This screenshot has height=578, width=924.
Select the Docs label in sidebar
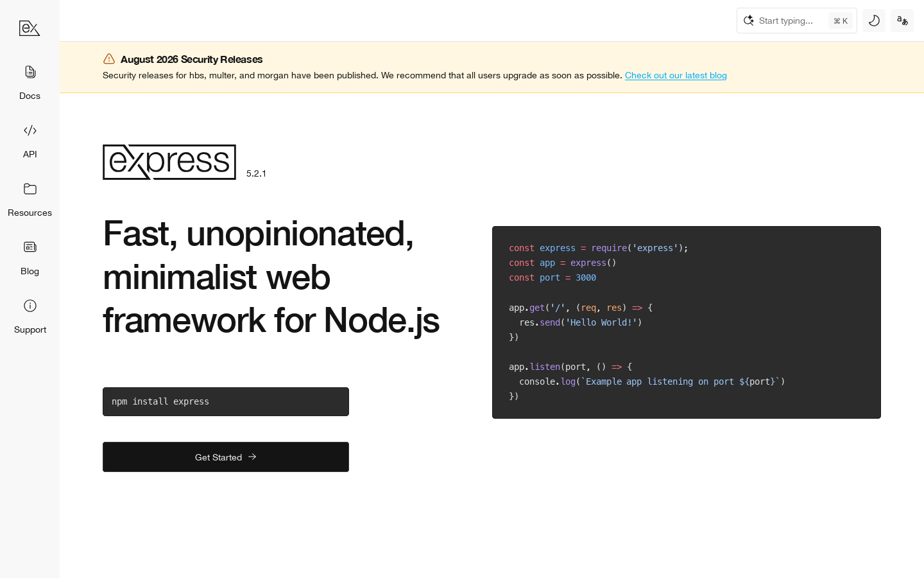[x=30, y=96]
